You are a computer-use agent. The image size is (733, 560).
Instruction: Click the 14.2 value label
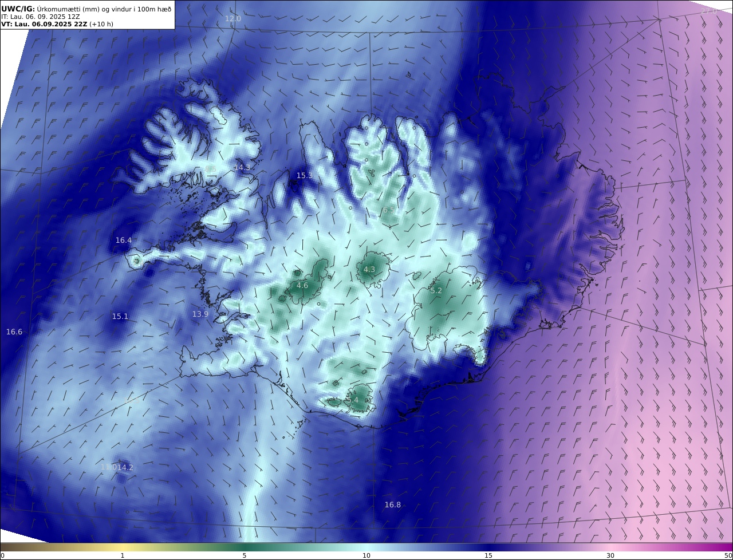pos(125,467)
